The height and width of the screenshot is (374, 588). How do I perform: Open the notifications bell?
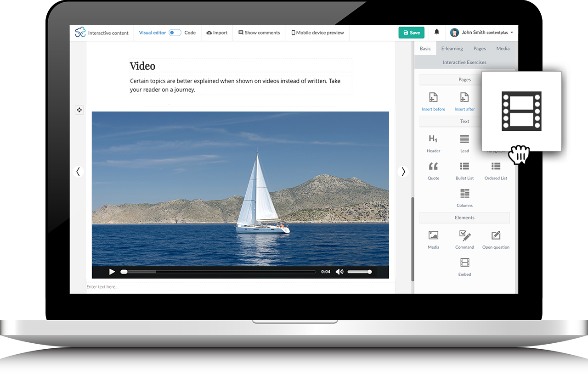click(x=437, y=32)
